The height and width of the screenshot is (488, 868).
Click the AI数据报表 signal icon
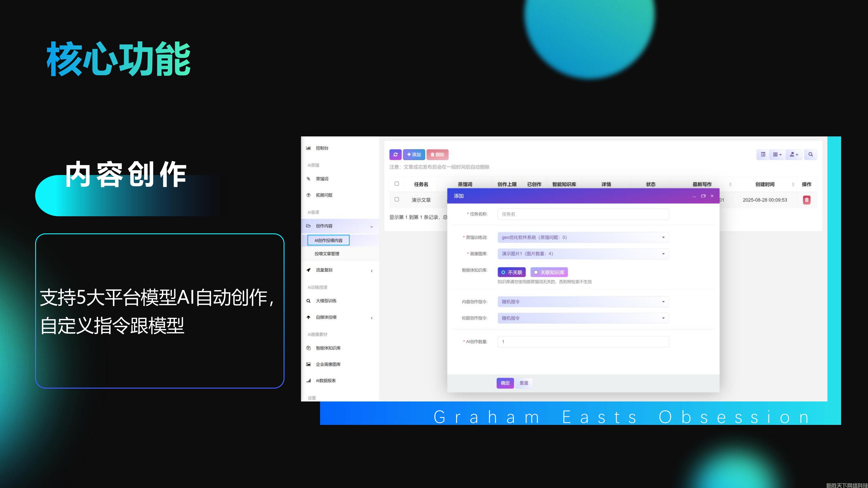pyautogui.click(x=308, y=381)
